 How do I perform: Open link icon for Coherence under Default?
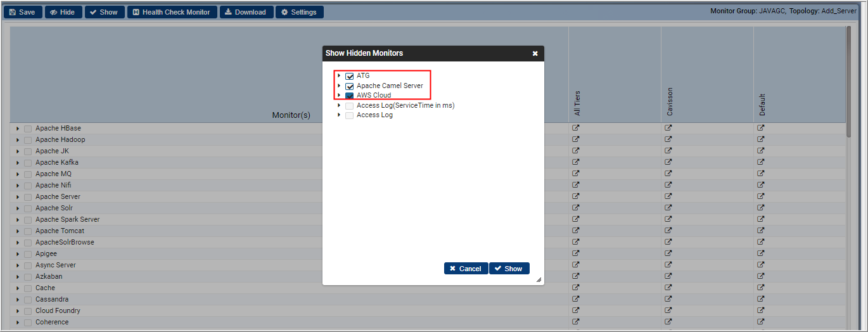click(761, 322)
